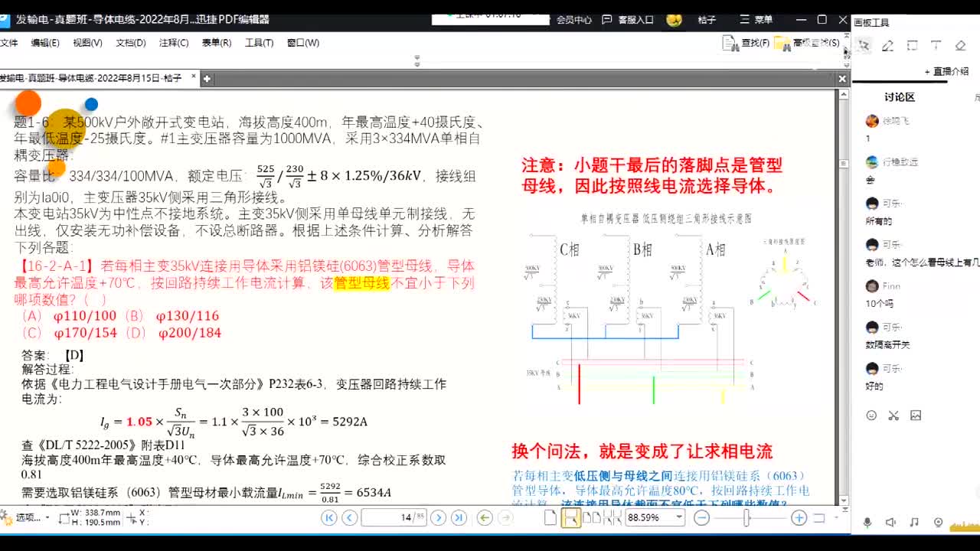
Task: Open the 注释(C) menu
Action: pyautogui.click(x=174, y=43)
